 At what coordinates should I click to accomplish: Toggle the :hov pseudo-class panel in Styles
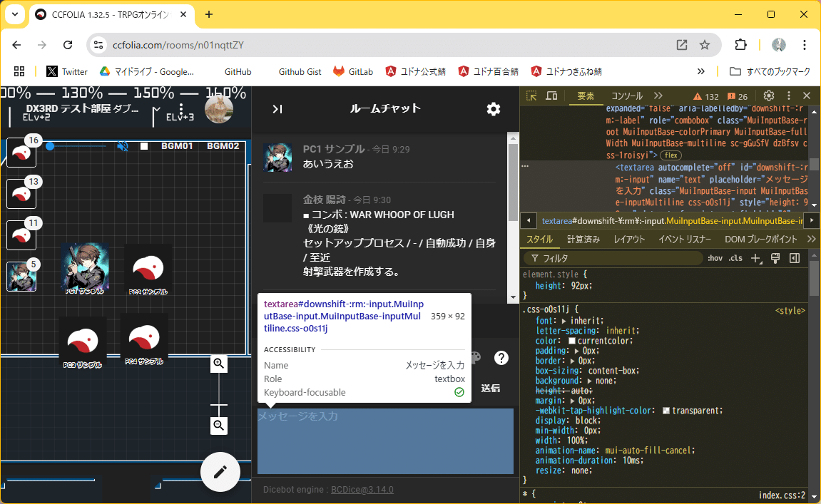tap(715, 257)
